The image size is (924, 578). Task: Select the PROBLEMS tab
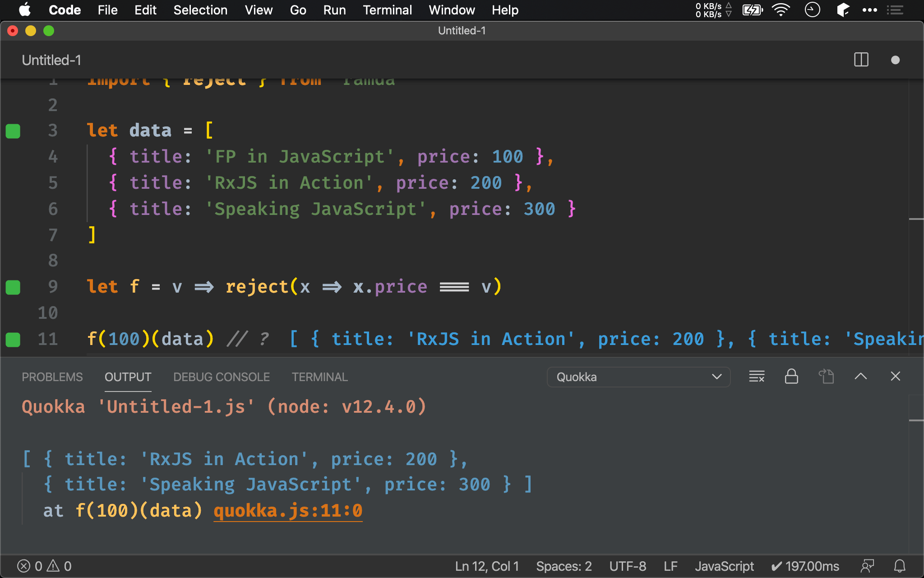pos(51,377)
